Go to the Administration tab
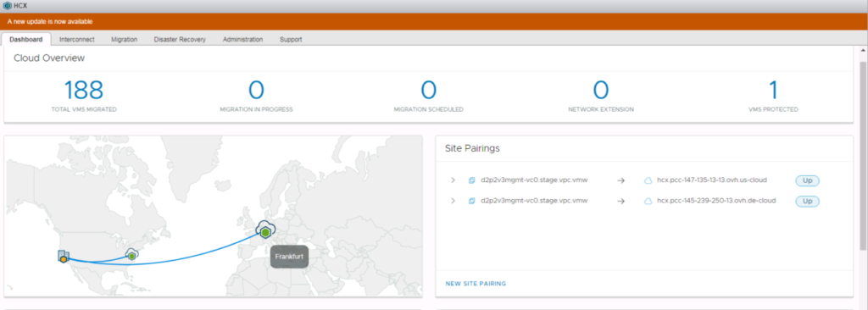Screen dimensions: 868x310 coord(242,39)
